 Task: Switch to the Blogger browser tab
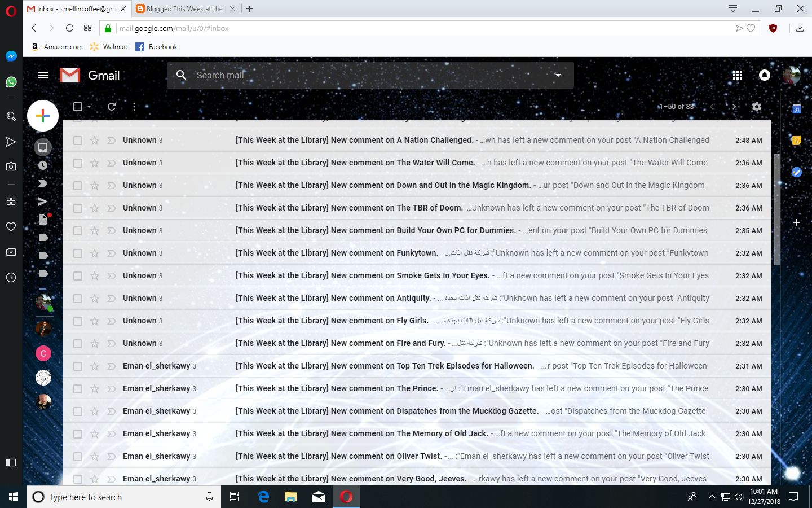click(184, 9)
